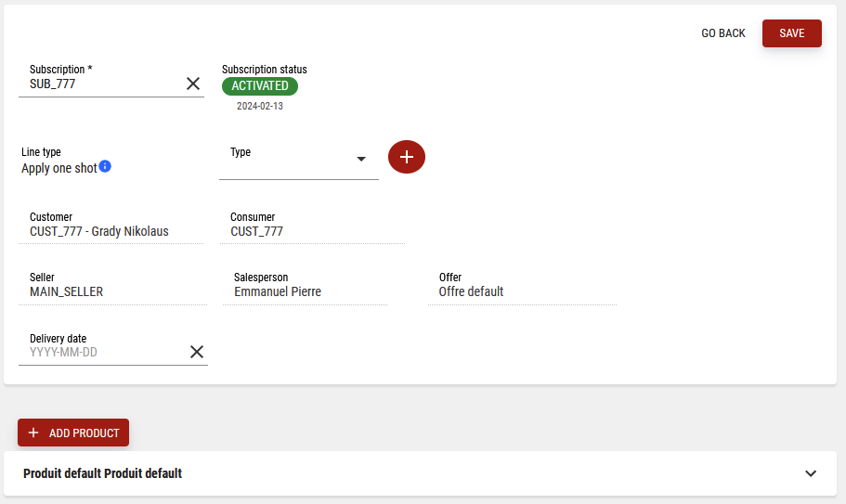Focus the Subscription input with SUB_777
This screenshot has width=846, height=504.
pyautogui.click(x=102, y=84)
